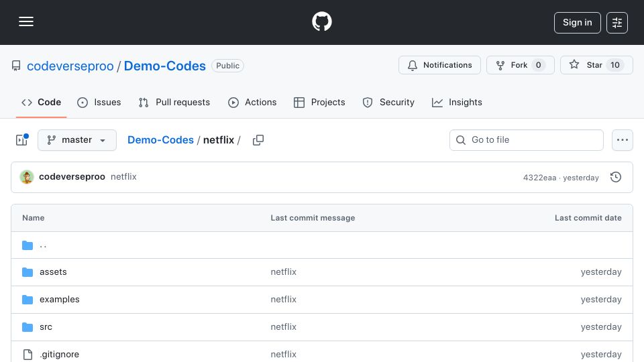Click the Public visibility badge
The height and width of the screenshot is (362, 644).
(227, 66)
